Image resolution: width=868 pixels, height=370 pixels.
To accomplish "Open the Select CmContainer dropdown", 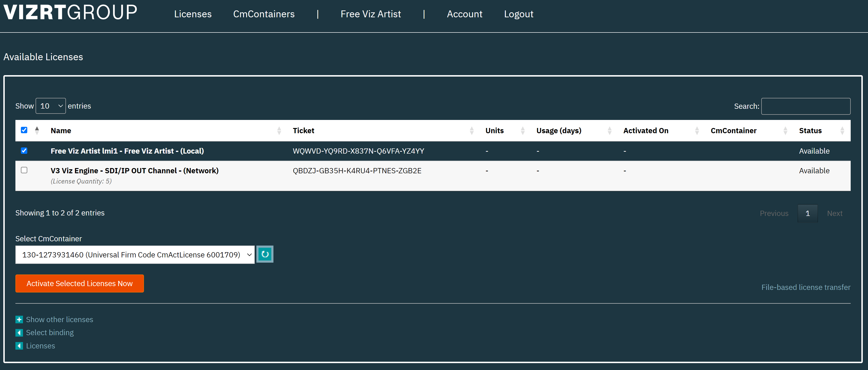I will click(x=135, y=255).
